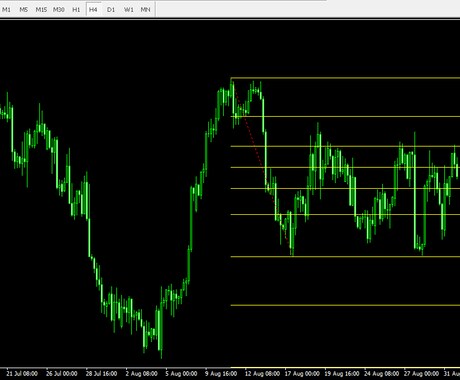Set chart to W1 weekly timeframe
The height and width of the screenshot is (380, 460).
coord(129,10)
